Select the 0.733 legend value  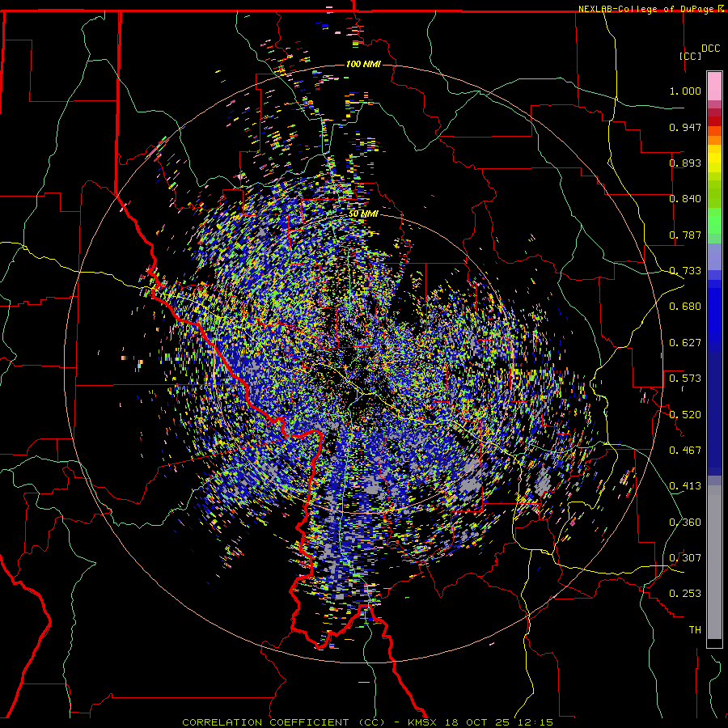(x=685, y=271)
